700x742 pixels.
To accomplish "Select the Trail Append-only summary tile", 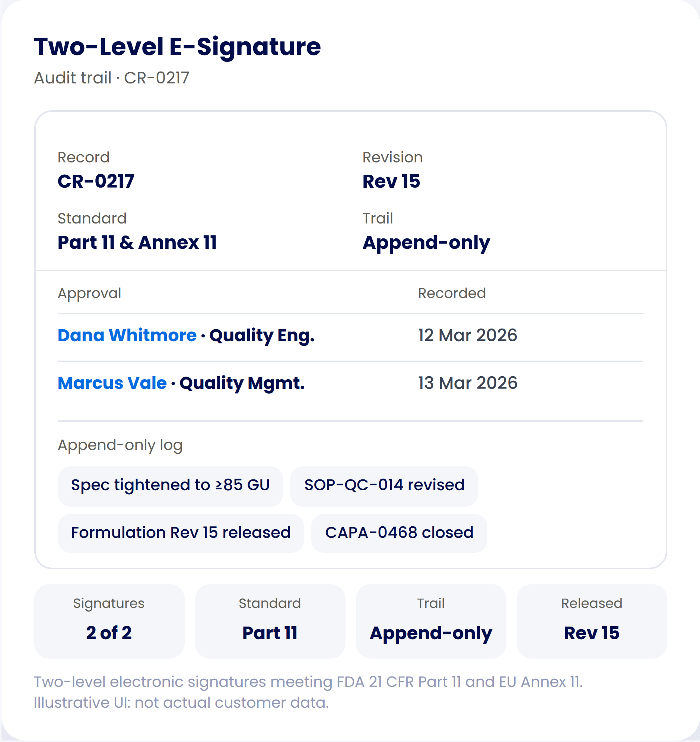I will pos(431,621).
